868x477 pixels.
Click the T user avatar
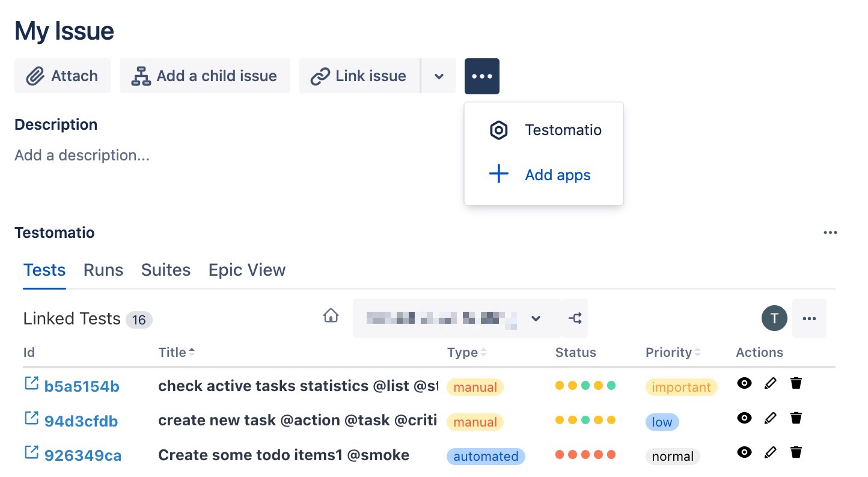(774, 318)
